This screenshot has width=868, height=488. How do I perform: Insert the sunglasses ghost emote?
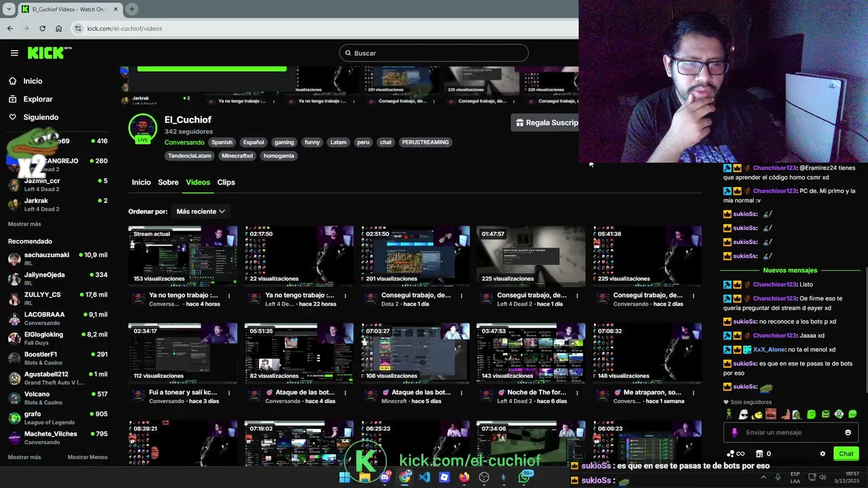(743, 414)
